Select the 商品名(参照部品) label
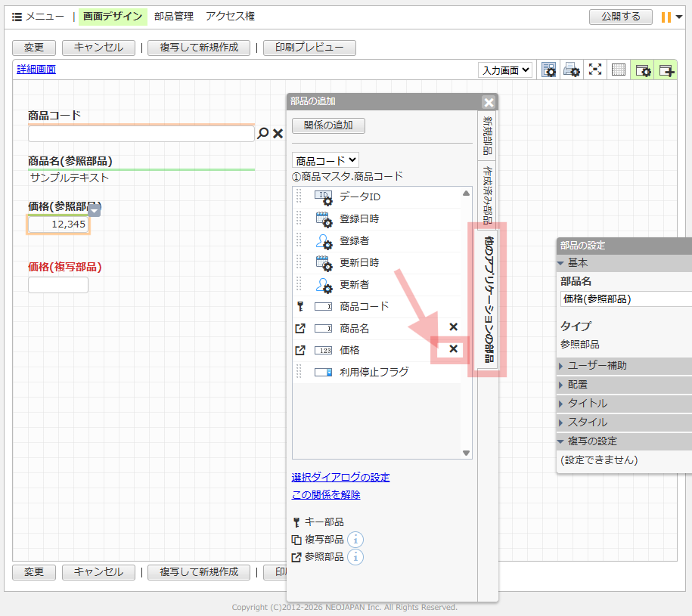The image size is (692, 616). [70, 161]
